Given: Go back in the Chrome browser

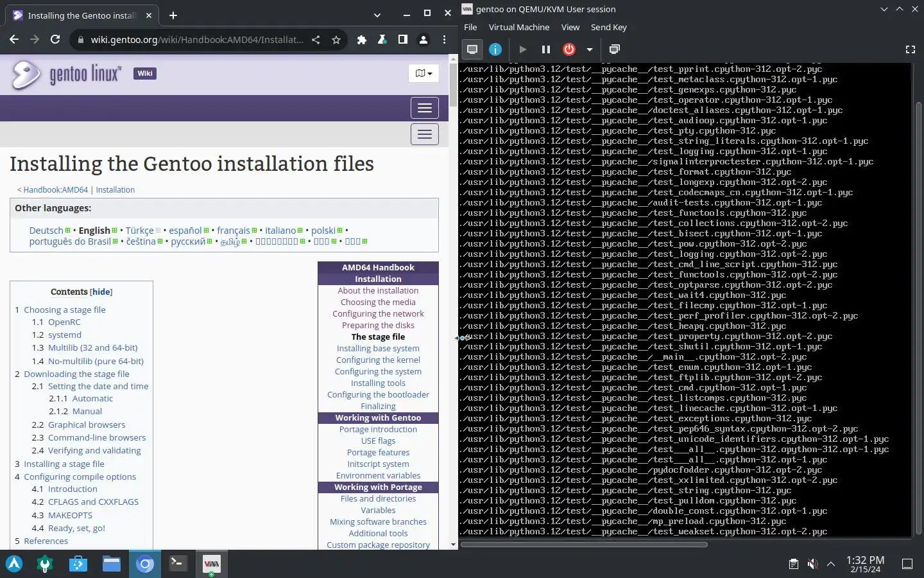Looking at the screenshot, I should tap(14, 39).
